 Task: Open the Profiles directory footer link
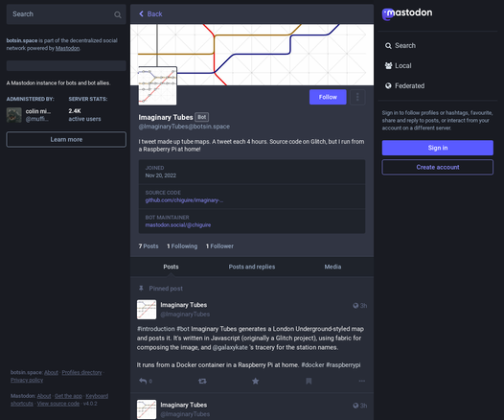click(x=82, y=372)
